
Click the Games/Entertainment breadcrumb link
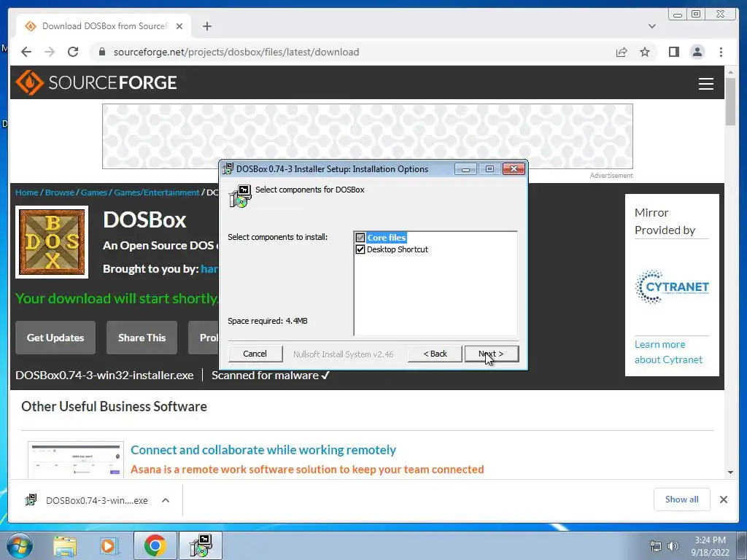[156, 192]
